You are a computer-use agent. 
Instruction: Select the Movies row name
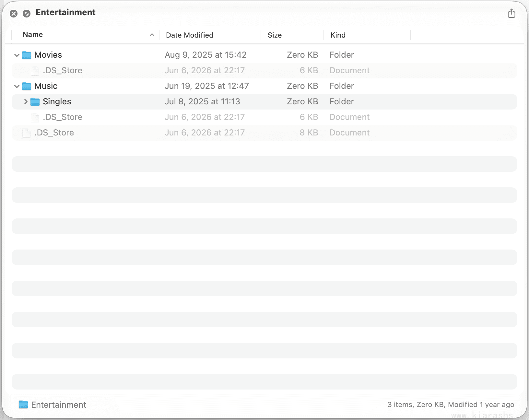pyautogui.click(x=48, y=55)
